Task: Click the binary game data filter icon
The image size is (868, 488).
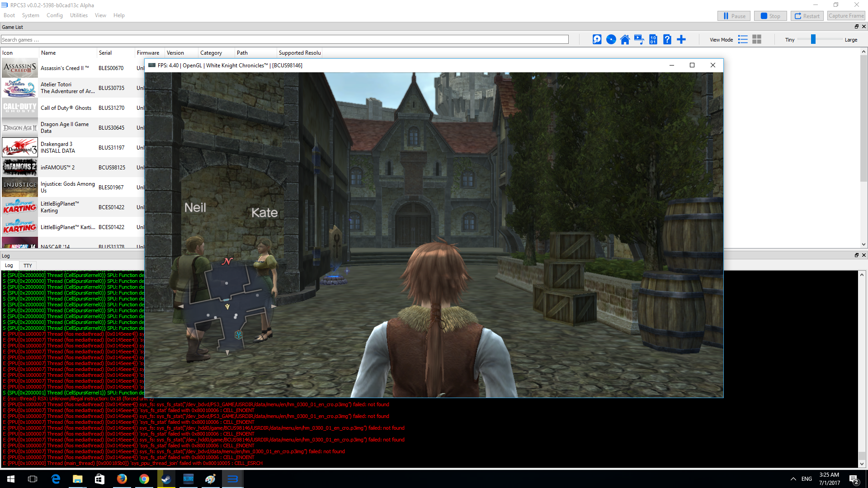Action: [653, 40]
